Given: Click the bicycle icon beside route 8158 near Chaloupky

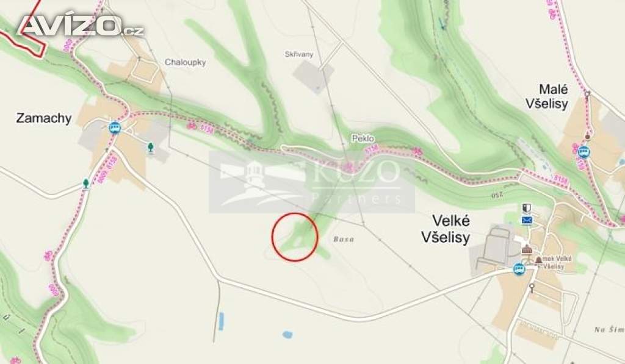Looking at the screenshot, I should pyautogui.click(x=191, y=126).
